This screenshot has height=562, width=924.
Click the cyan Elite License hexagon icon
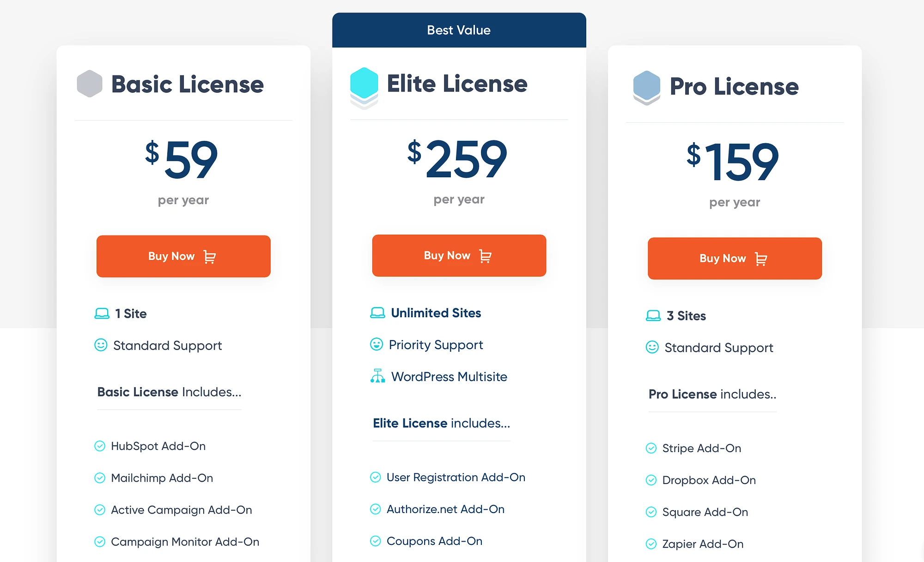[364, 88]
